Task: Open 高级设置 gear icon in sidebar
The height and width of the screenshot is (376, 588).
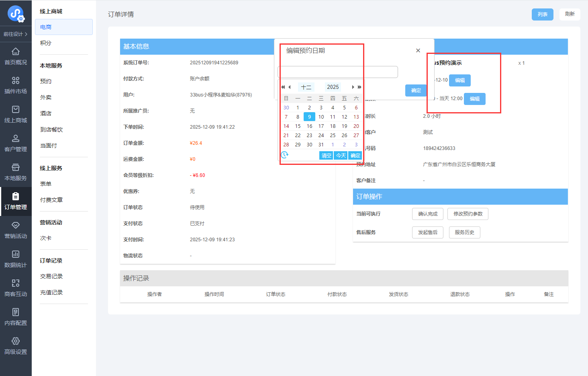Action: (x=16, y=341)
